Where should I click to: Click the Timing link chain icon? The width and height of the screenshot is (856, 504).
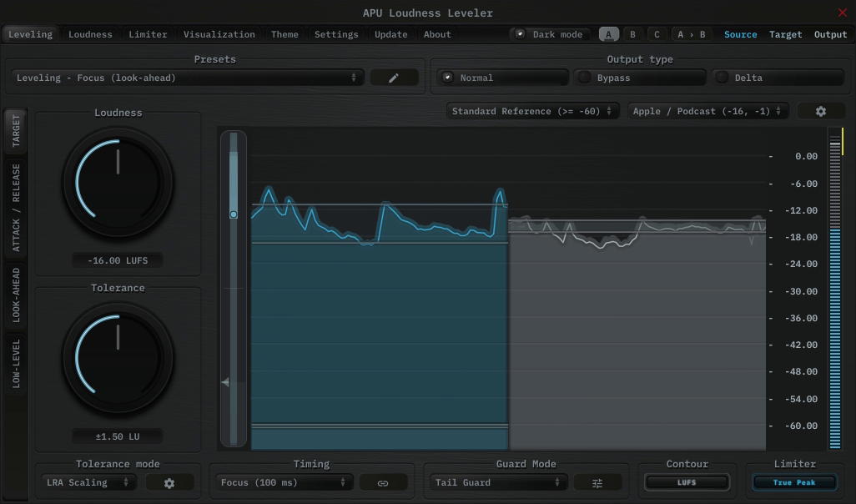pyautogui.click(x=383, y=483)
